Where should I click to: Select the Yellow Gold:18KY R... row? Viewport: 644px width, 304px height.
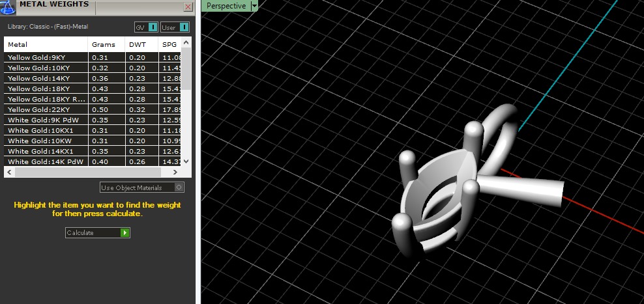click(93, 99)
